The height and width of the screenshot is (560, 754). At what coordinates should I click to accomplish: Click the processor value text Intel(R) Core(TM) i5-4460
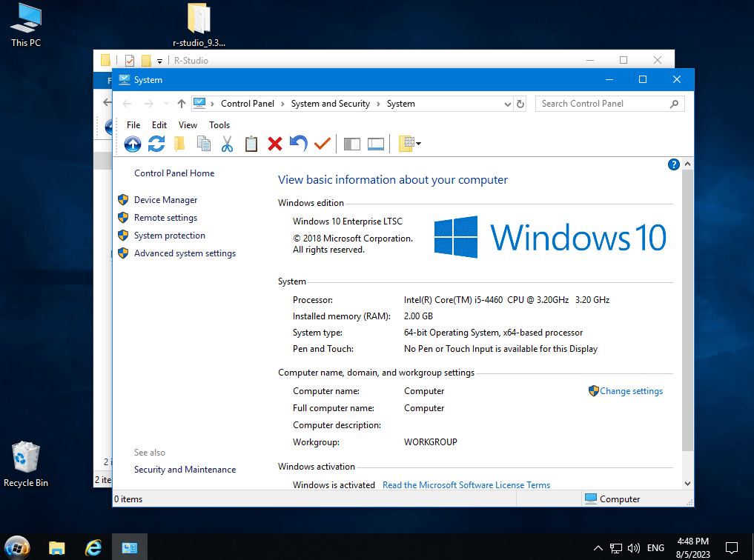453,300
